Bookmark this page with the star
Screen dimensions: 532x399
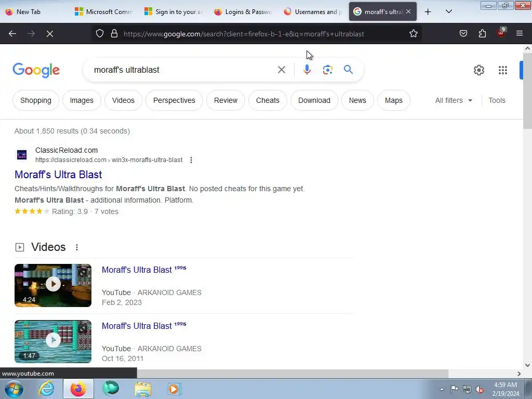tap(413, 34)
